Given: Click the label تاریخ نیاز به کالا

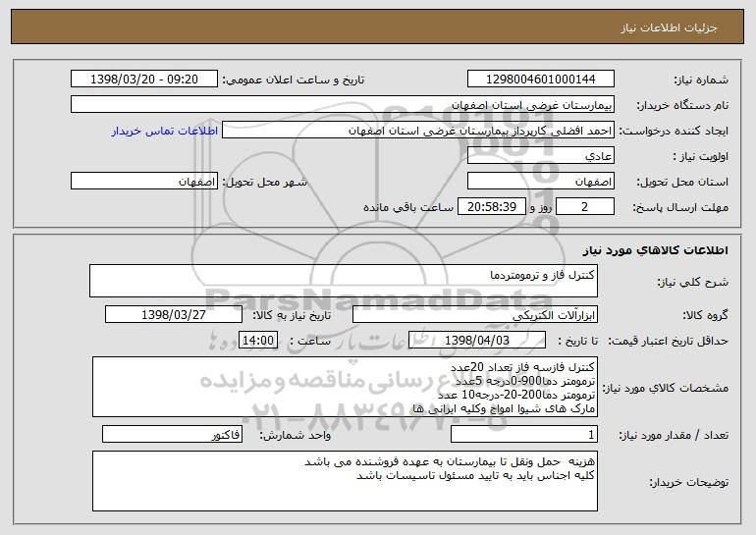Looking at the screenshot, I should point(293,315).
